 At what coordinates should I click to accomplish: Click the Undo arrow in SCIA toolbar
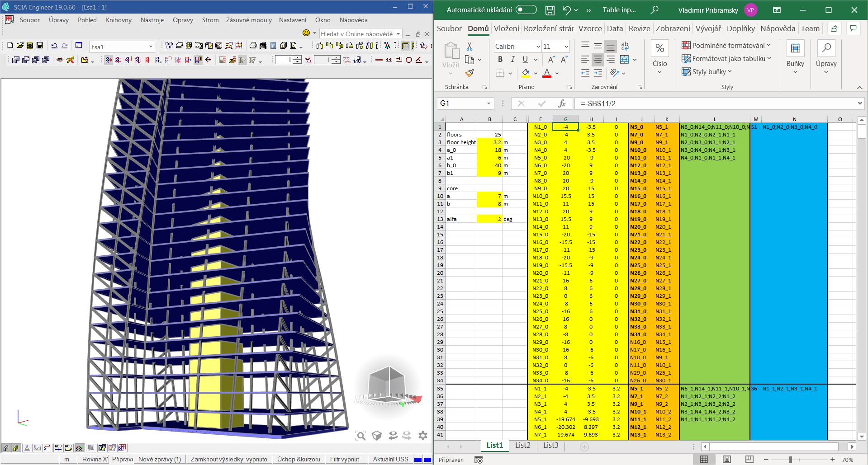point(54,46)
